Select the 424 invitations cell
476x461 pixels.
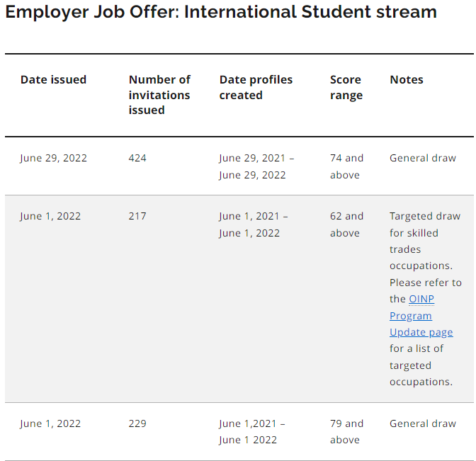pos(137,158)
